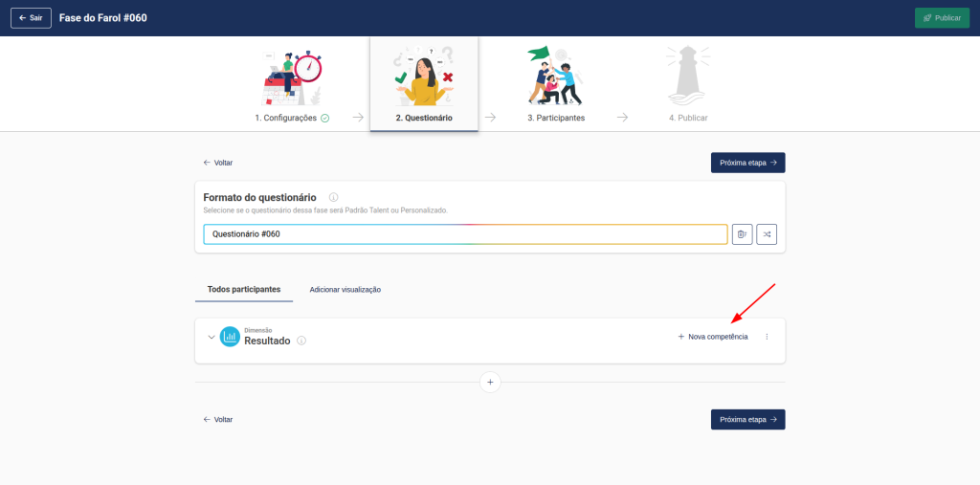Collapse the Resultado dimension chevron
The width and height of the screenshot is (980, 485).
(x=212, y=337)
